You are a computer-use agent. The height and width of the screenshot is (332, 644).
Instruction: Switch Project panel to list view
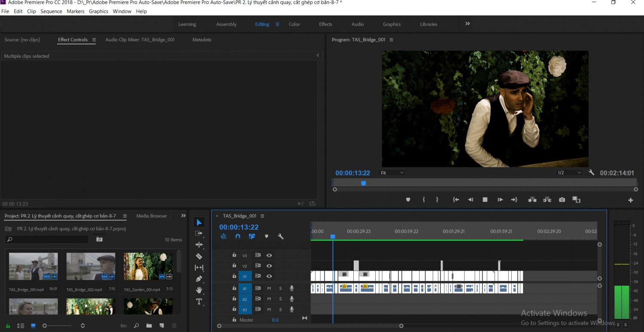click(x=21, y=326)
